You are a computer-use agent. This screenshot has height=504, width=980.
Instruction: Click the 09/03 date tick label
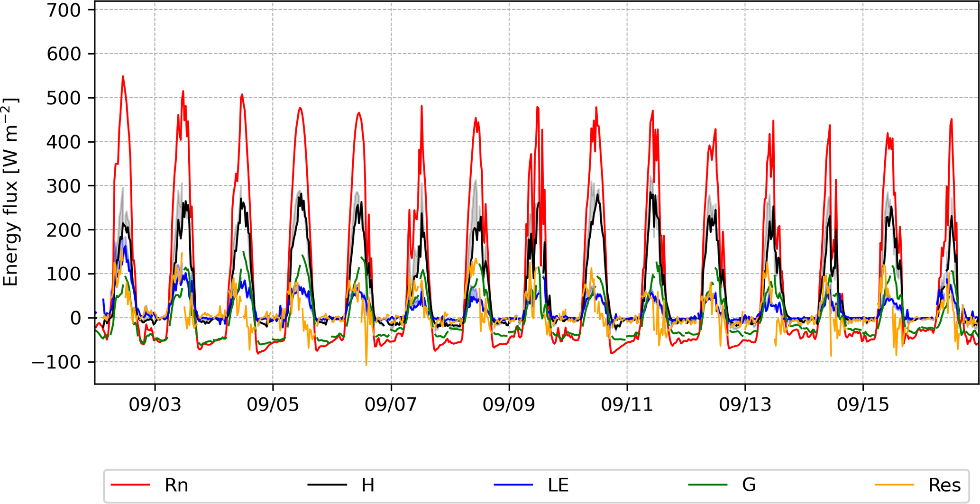click(x=155, y=405)
